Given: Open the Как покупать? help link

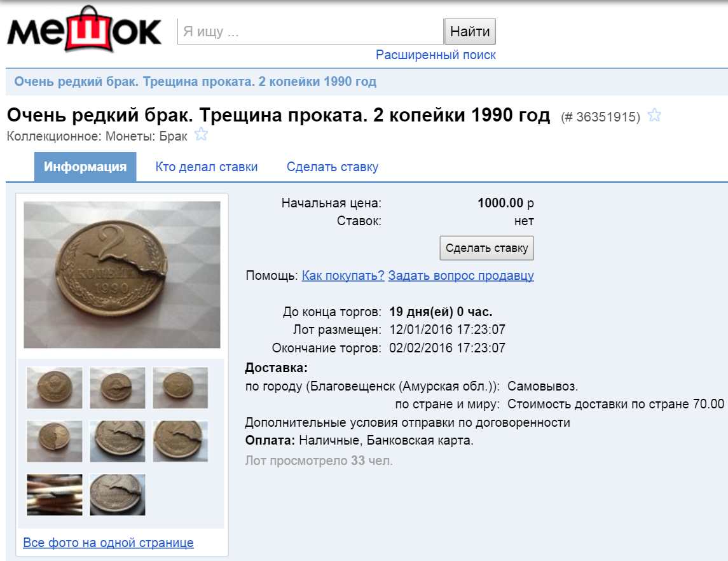Looking at the screenshot, I should click(343, 275).
